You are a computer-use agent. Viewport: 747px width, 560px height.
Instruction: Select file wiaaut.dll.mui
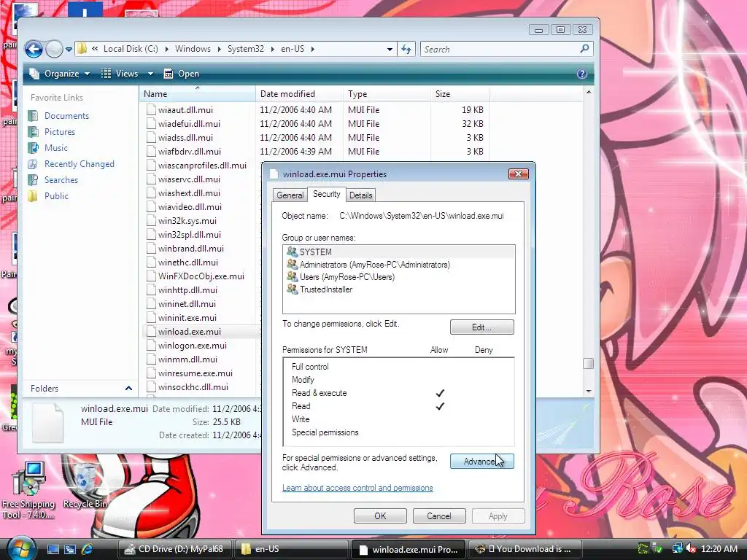(x=185, y=110)
